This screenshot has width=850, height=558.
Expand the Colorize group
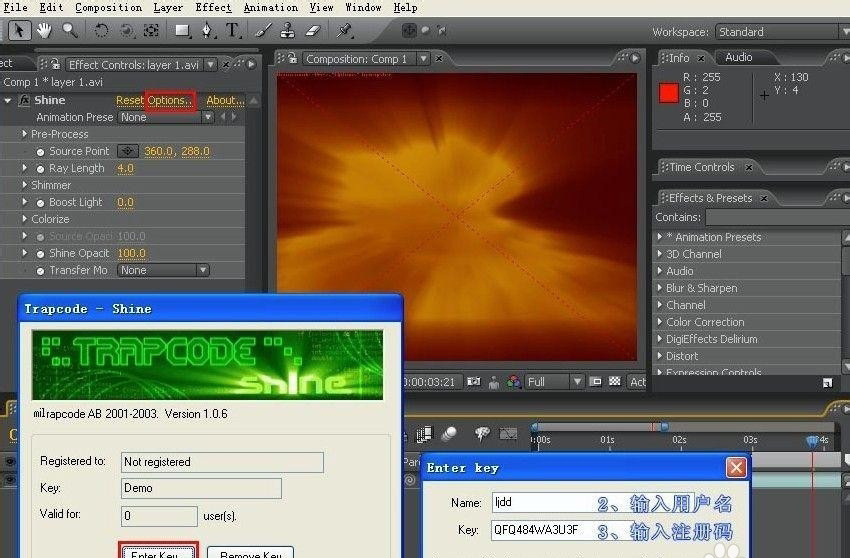coord(24,219)
